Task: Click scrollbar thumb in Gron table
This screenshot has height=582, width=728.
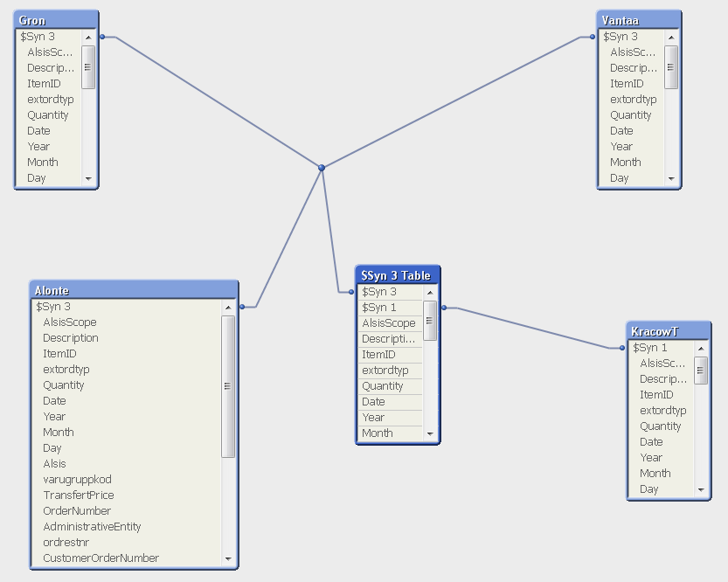Action: (x=88, y=67)
